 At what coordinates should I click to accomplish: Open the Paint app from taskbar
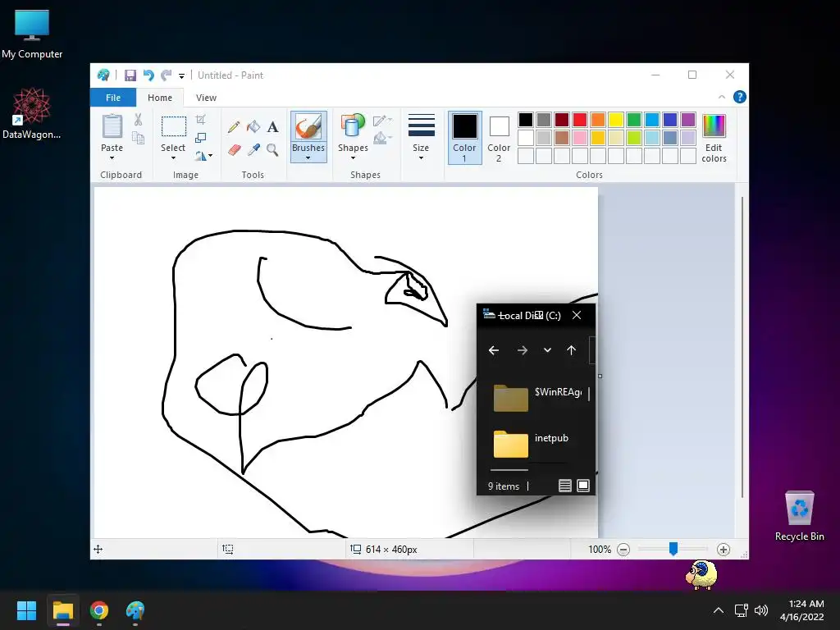[x=135, y=610]
